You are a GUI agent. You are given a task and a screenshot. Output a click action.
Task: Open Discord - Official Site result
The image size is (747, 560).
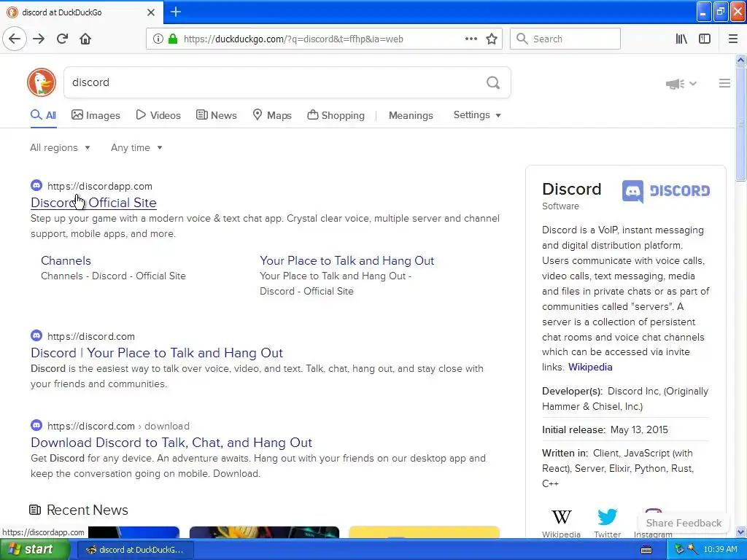pyautogui.click(x=93, y=203)
